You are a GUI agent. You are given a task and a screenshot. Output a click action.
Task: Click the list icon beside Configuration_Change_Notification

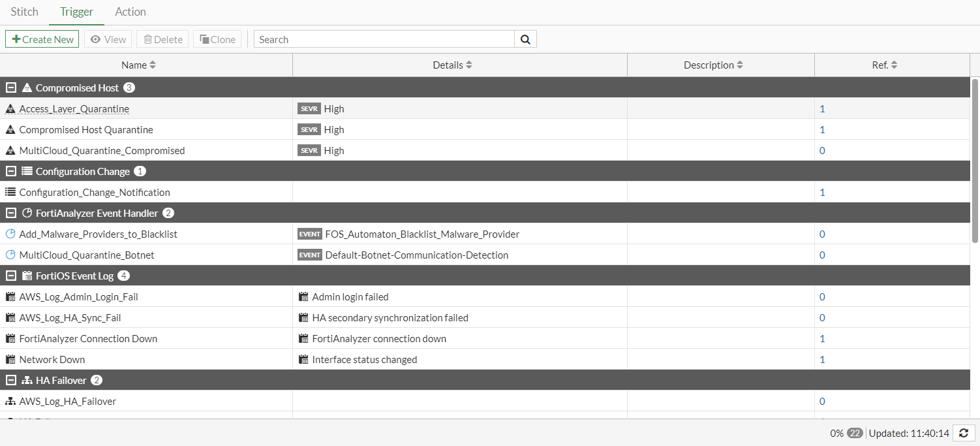click(10, 192)
